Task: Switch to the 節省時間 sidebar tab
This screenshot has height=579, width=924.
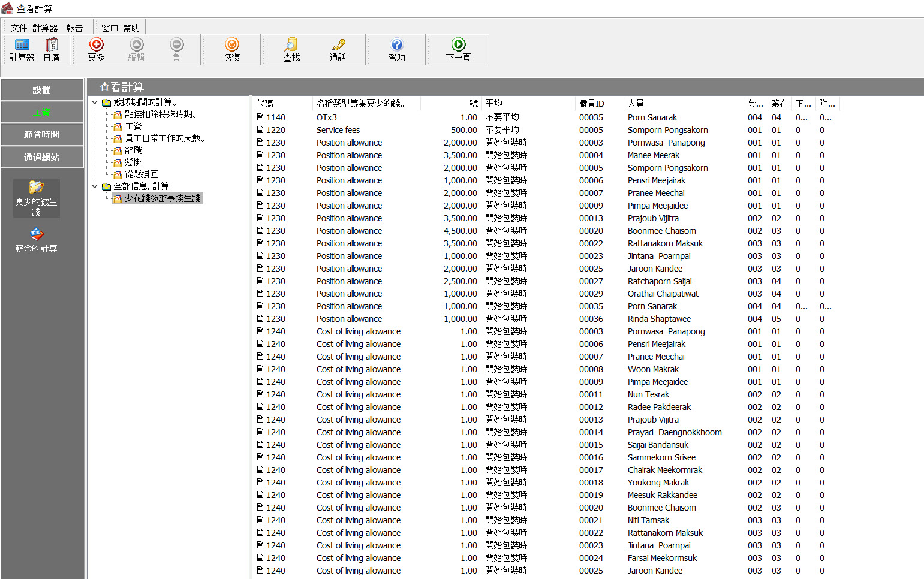Action: pyautogui.click(x=42, y=135)
